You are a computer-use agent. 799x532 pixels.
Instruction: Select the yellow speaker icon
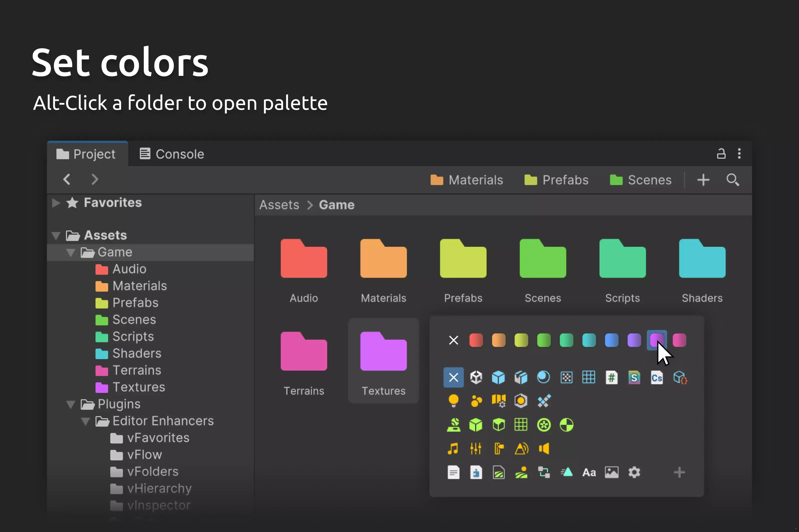(544, 449)
